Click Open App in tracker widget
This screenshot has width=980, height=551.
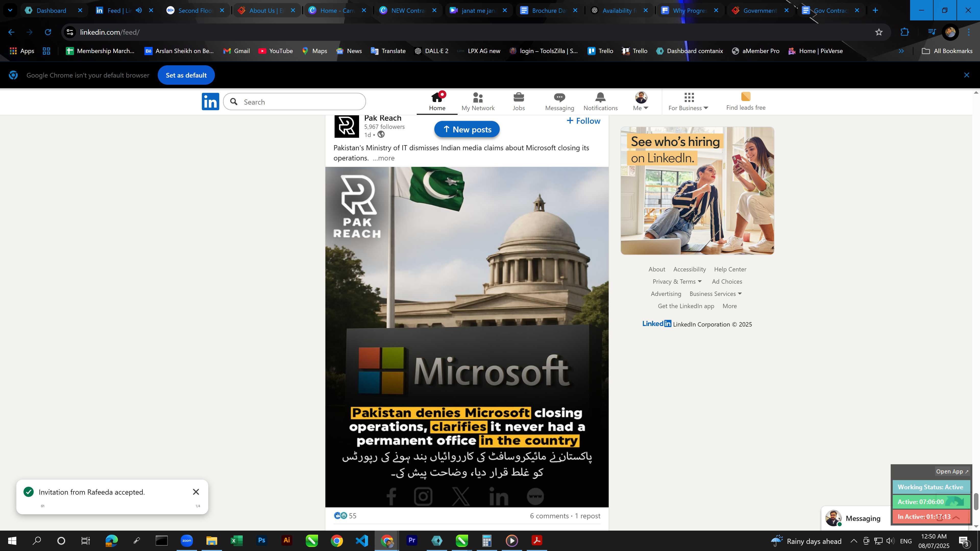(952, 471)
